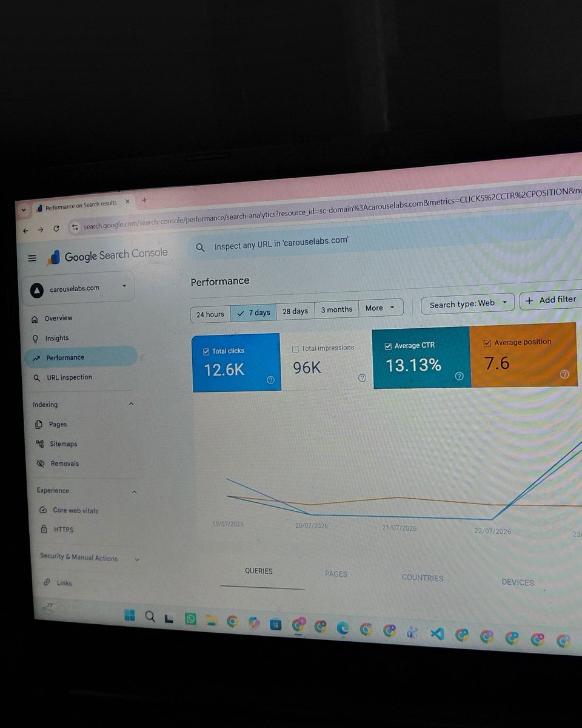This screenshot has height=728, width=582.
Task: Click the Google Search Console logo
Action: tap(107, 255)
